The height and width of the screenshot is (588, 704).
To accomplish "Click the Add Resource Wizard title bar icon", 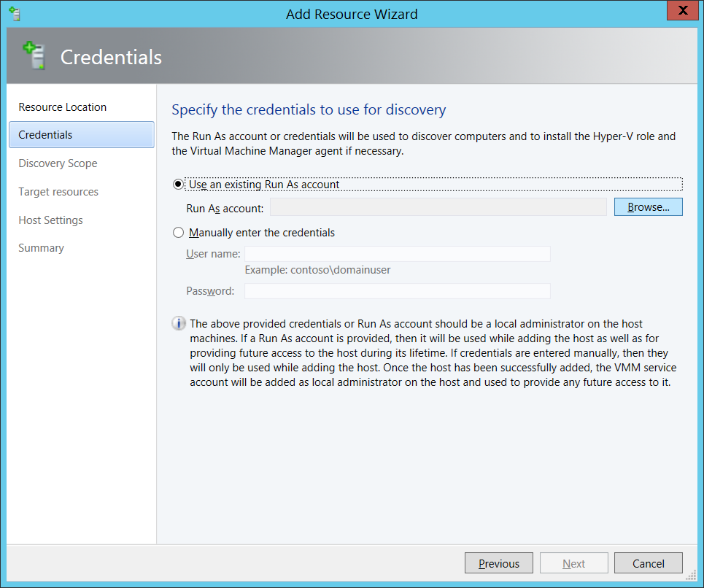I will tap(15, 13).
